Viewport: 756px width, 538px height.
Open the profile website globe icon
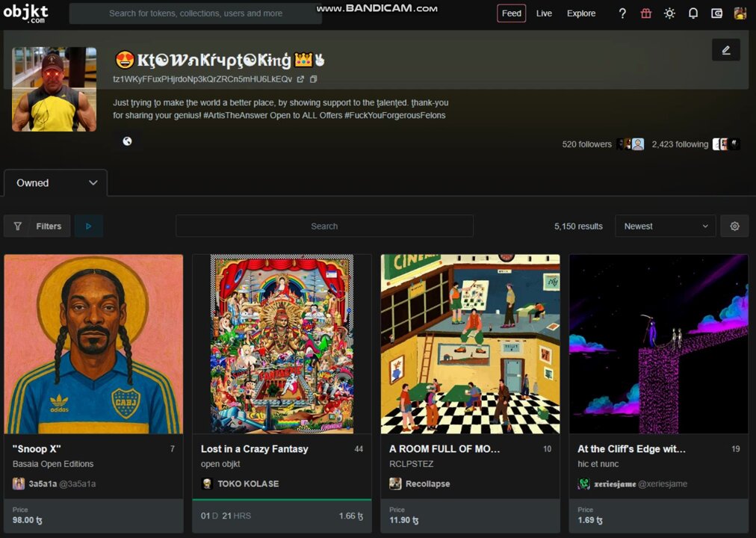coord(127,141)
